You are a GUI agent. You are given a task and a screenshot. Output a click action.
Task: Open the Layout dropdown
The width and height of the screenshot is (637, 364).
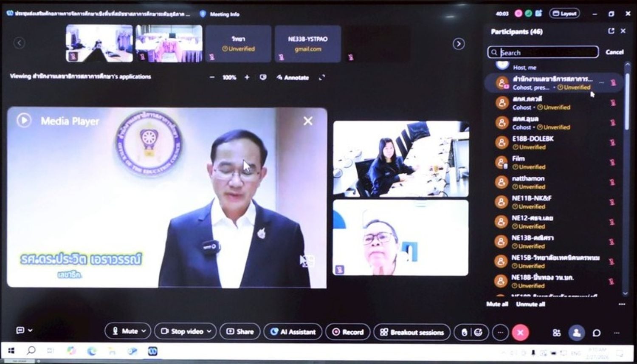point(564,14)
